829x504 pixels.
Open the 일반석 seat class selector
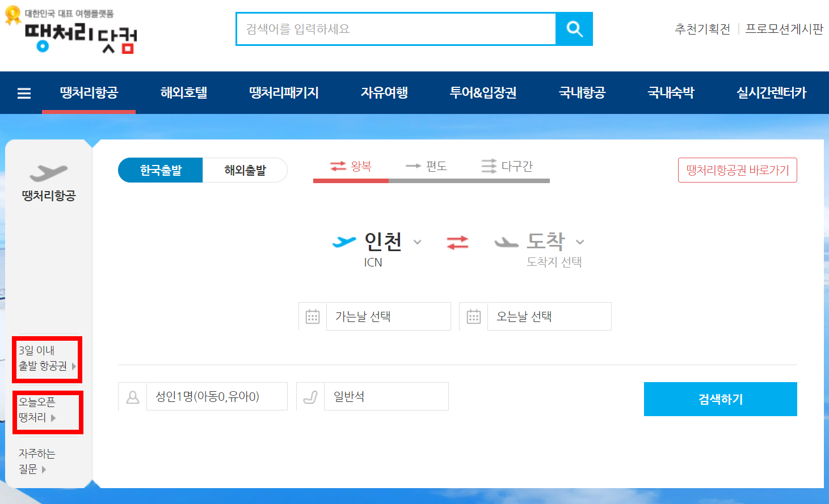[386, 396]
